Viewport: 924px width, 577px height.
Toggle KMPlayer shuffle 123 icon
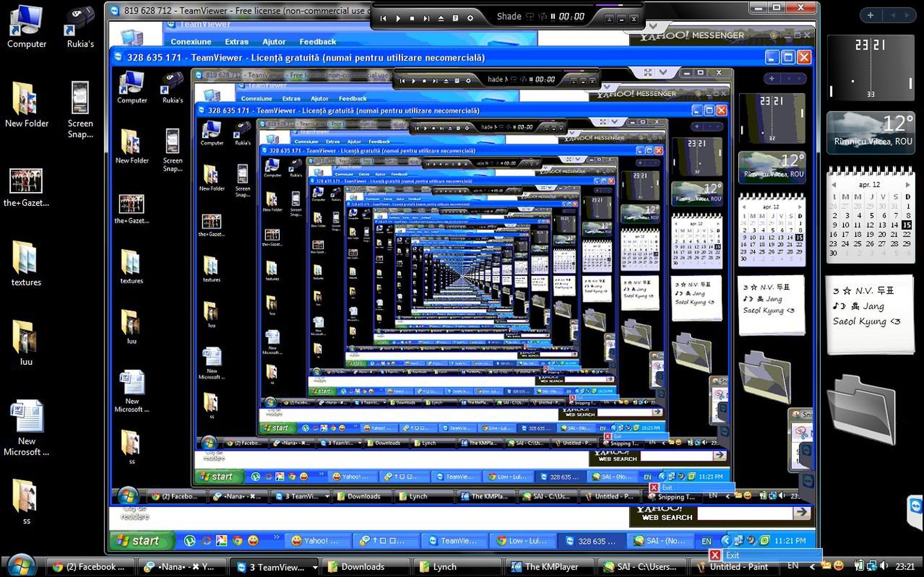pos(542,17)
